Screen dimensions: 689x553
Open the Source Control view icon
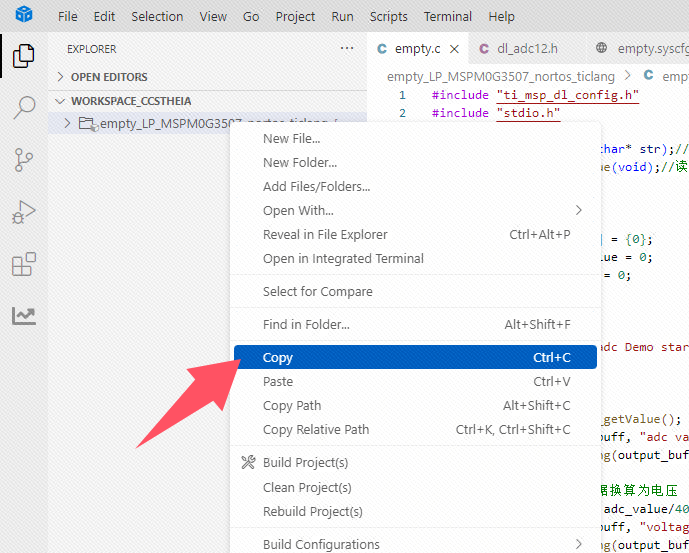(24, 160)
